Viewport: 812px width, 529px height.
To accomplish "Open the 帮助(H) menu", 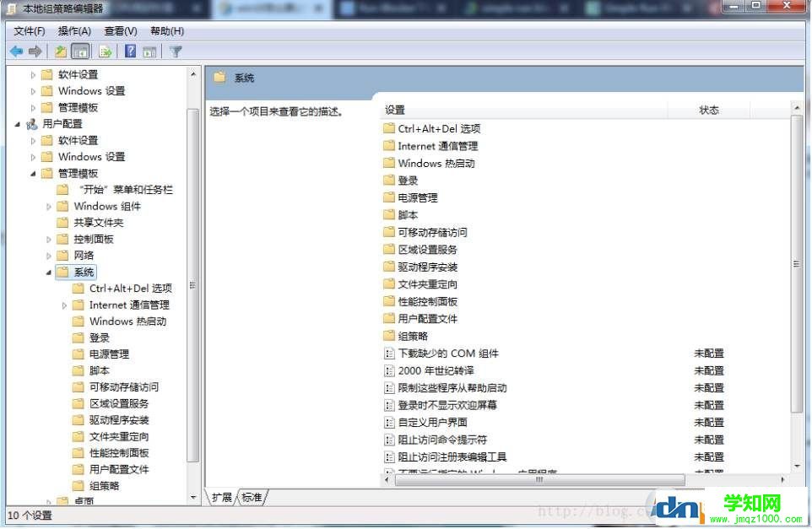I will coord(167,31).
